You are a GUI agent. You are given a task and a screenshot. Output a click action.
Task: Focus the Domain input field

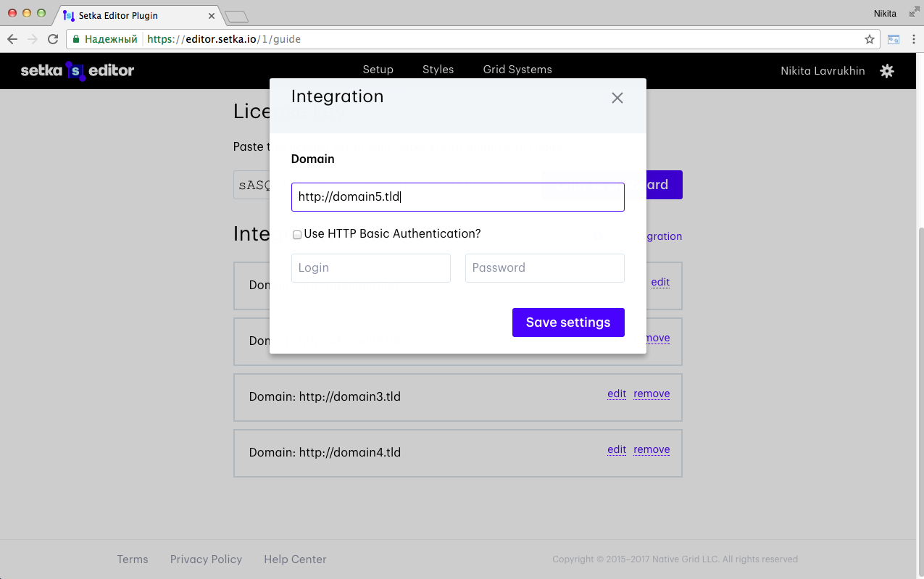(458, 197)
